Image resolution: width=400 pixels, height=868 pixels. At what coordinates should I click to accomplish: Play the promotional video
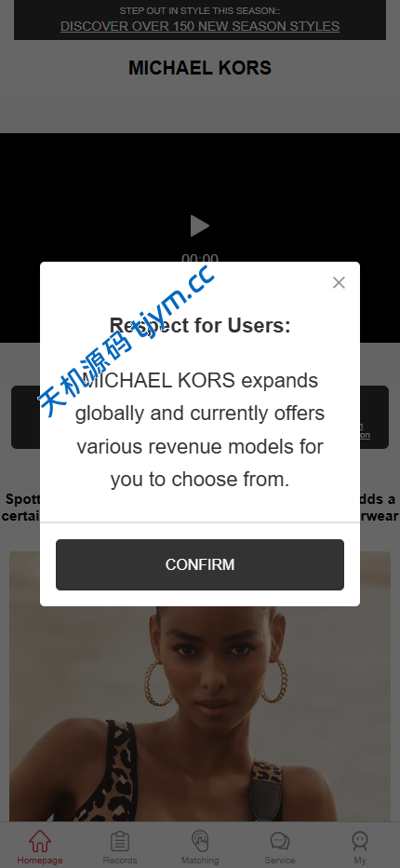point(200,226)
